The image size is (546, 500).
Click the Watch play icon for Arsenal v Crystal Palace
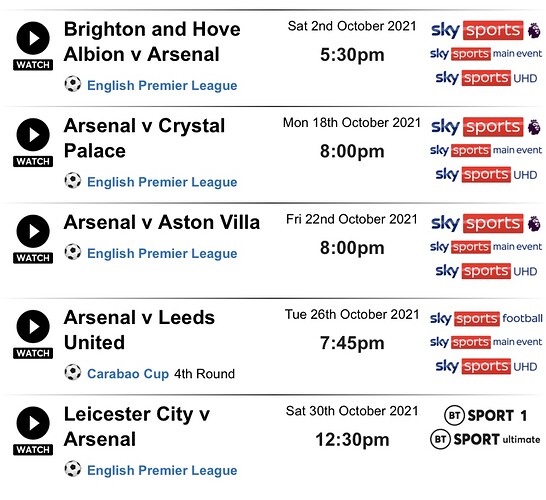click(33, 135)
